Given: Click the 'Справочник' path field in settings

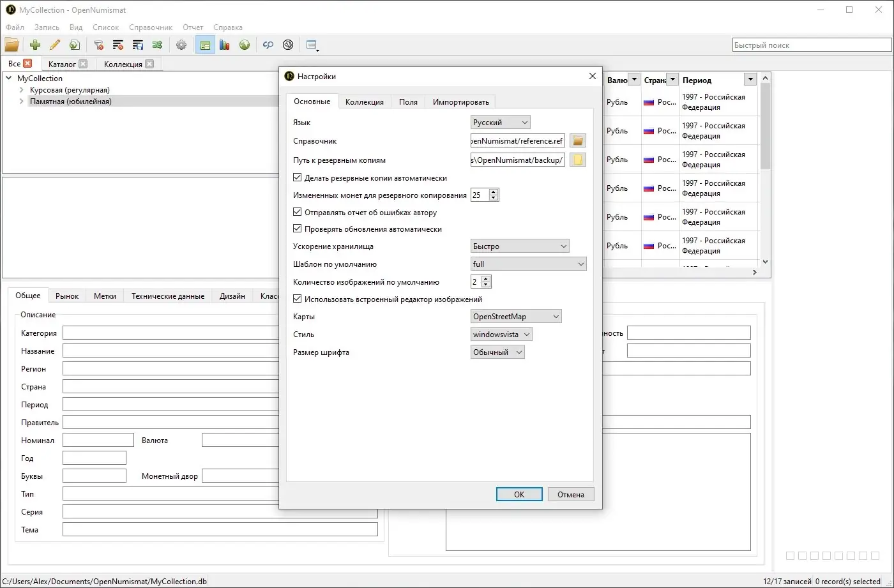Looking at the screenshot, I should tap(518, 140).
